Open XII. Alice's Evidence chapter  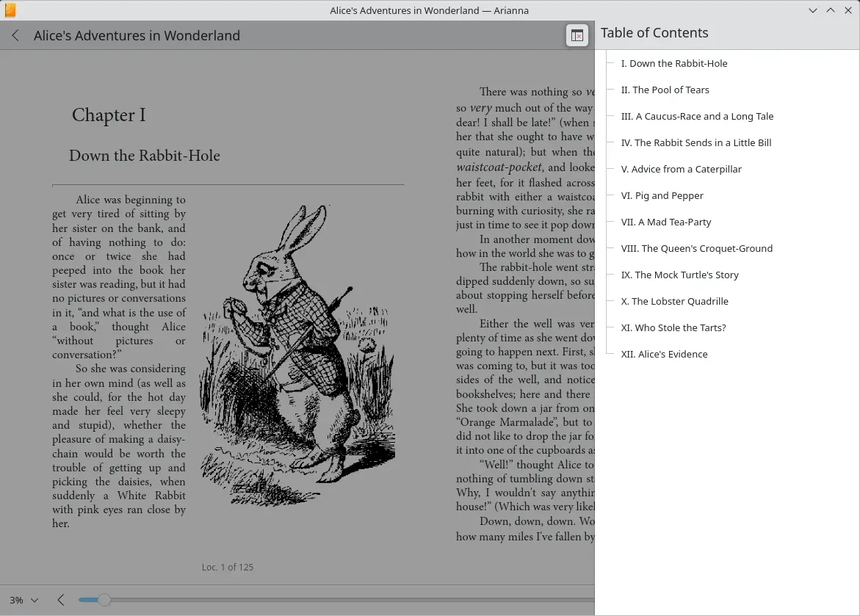(664, 354)
